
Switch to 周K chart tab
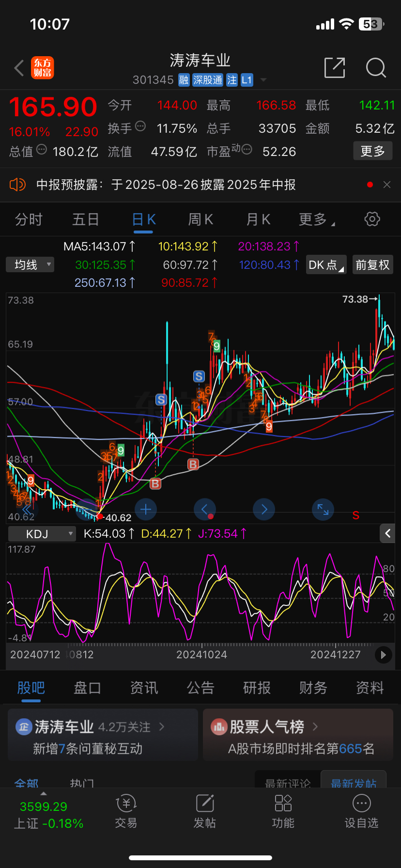click(200, 219)
